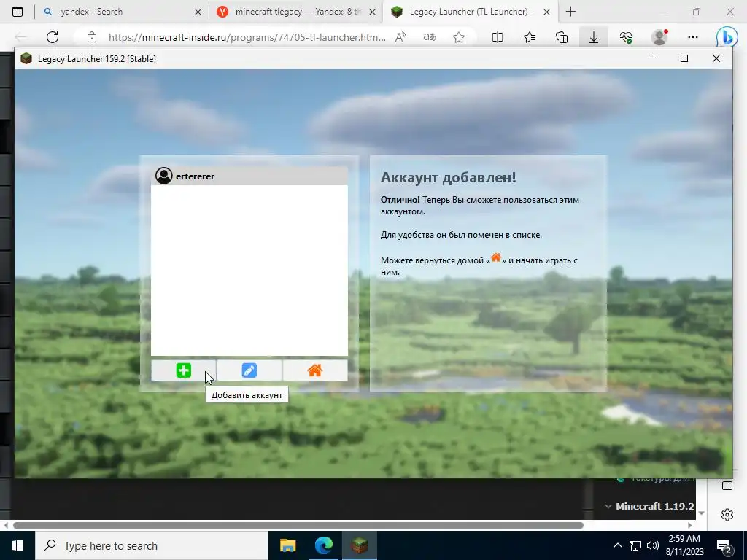This screenshot has width=747, height=560.
Task: Minimize the Legacy Launcher window
Action: point(652,58)
